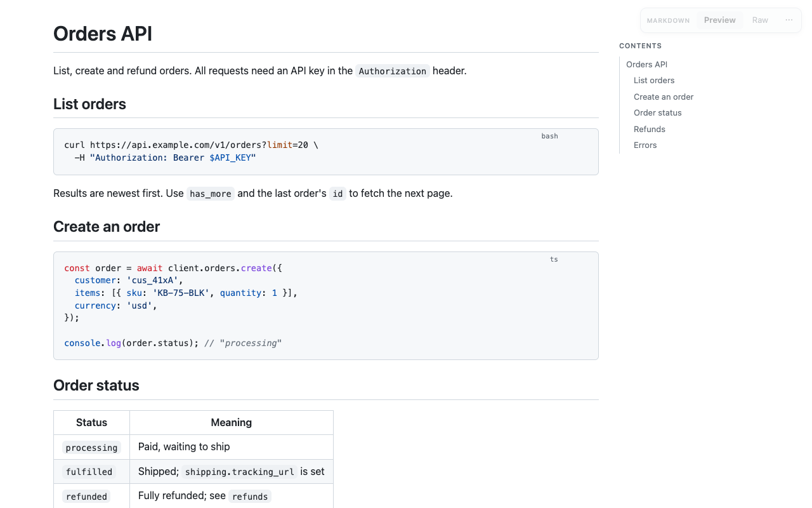Click the MARKDOWN label in toolbar
Viewport: 812px width, 508px height.
(668, 21)
